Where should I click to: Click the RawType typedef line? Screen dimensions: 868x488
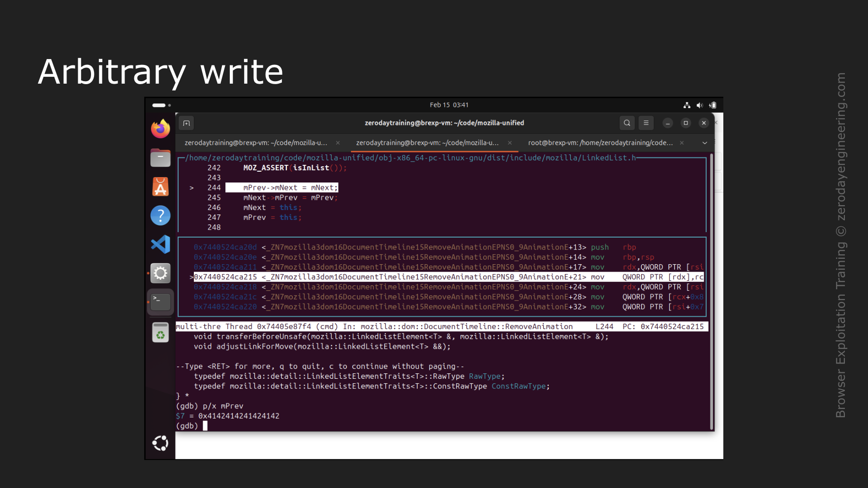click(349, 376)
